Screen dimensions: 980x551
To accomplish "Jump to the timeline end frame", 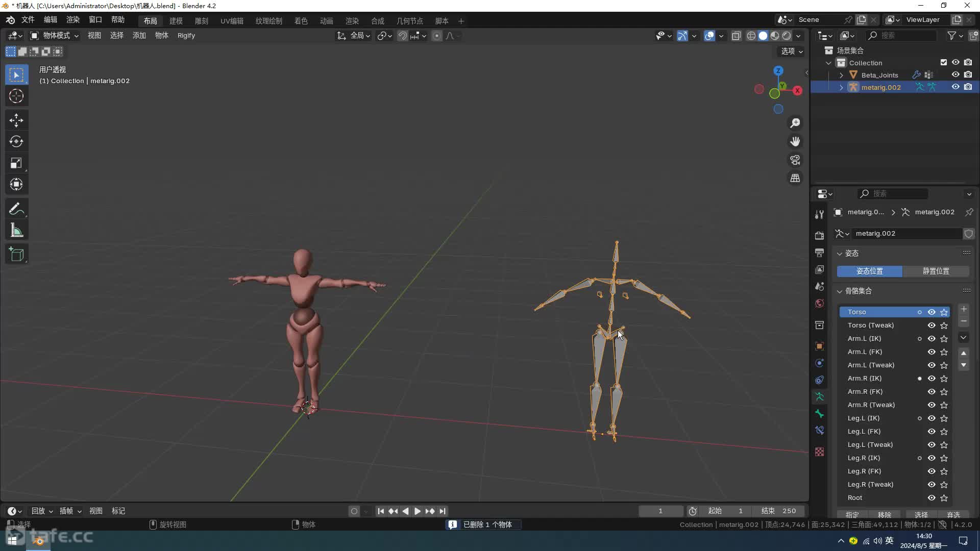I will tap(442, 511).
